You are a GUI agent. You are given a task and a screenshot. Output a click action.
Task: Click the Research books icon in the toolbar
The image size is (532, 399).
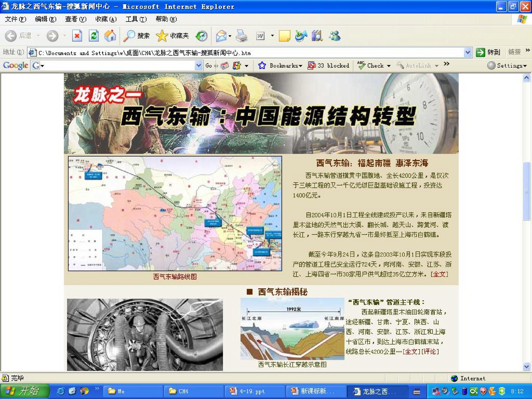[x=317, y=36]
